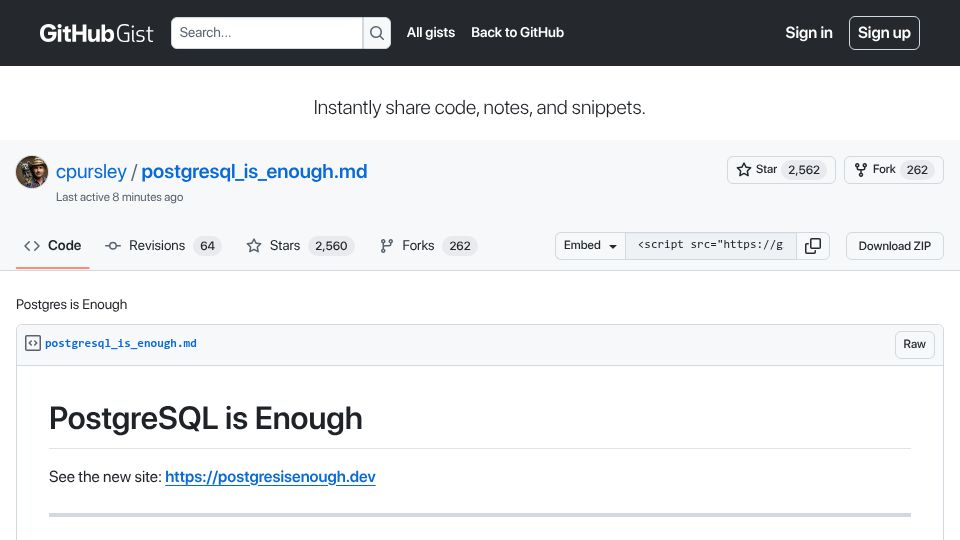Viewport: 960px width, 540px height.
Task: Click the fork count 262 badge
Action: click(x=917, y=170)
